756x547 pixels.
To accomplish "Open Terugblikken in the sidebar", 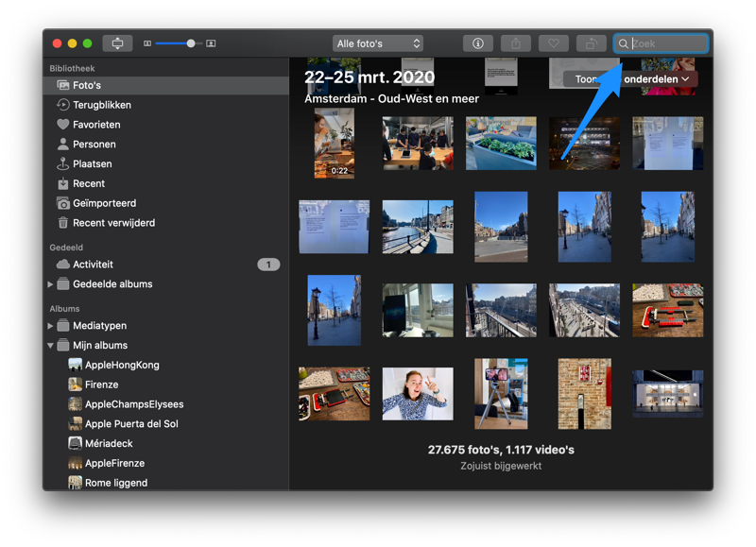I will [x=166, y=105].
